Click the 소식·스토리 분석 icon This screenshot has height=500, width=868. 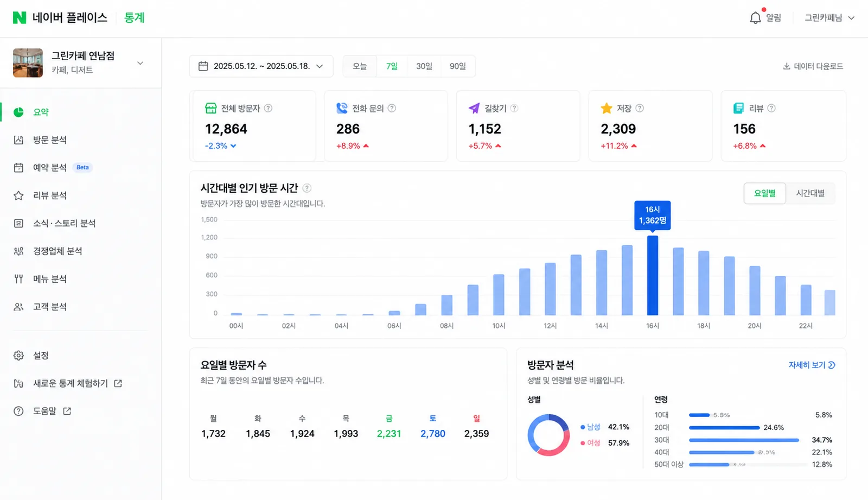click(18, 223)
